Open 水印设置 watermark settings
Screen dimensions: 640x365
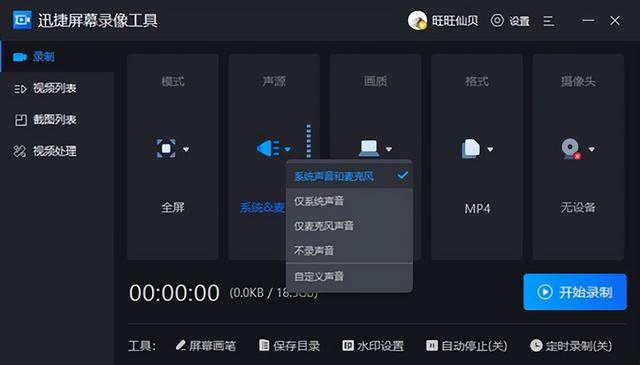pos(373,346)
